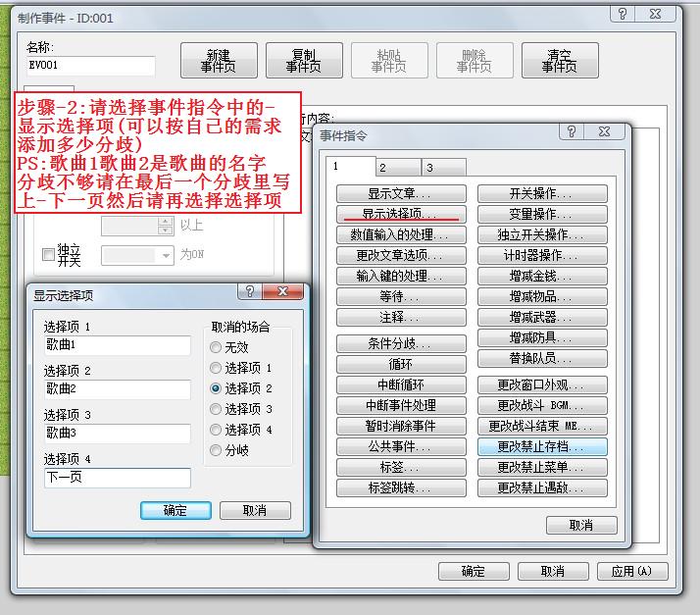Click 粘贴事件页 button
Image resolution: width=700 pixels, height=615 pixels.
tap(389, 60)
